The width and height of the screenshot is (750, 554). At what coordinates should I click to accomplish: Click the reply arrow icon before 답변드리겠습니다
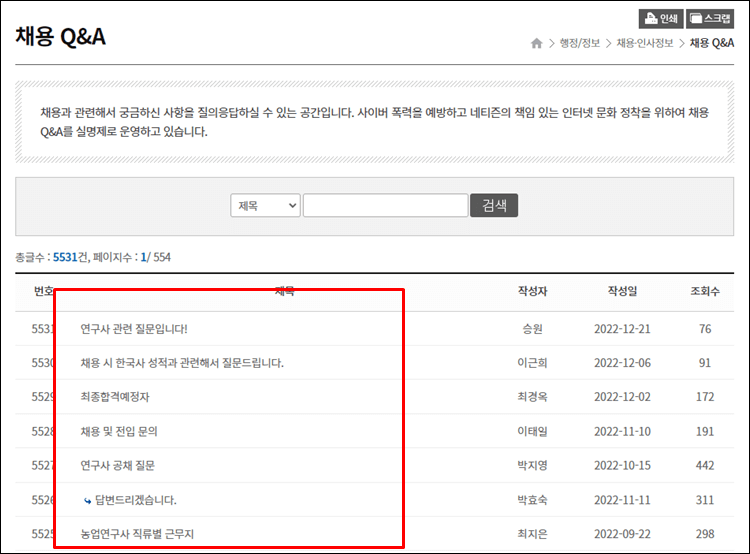(88, 501)
